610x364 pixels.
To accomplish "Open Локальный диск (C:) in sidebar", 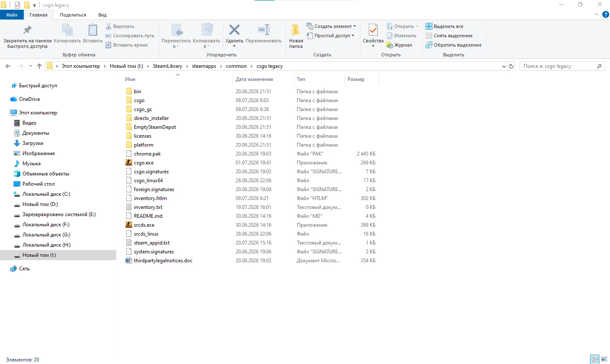I will [46, 194].
